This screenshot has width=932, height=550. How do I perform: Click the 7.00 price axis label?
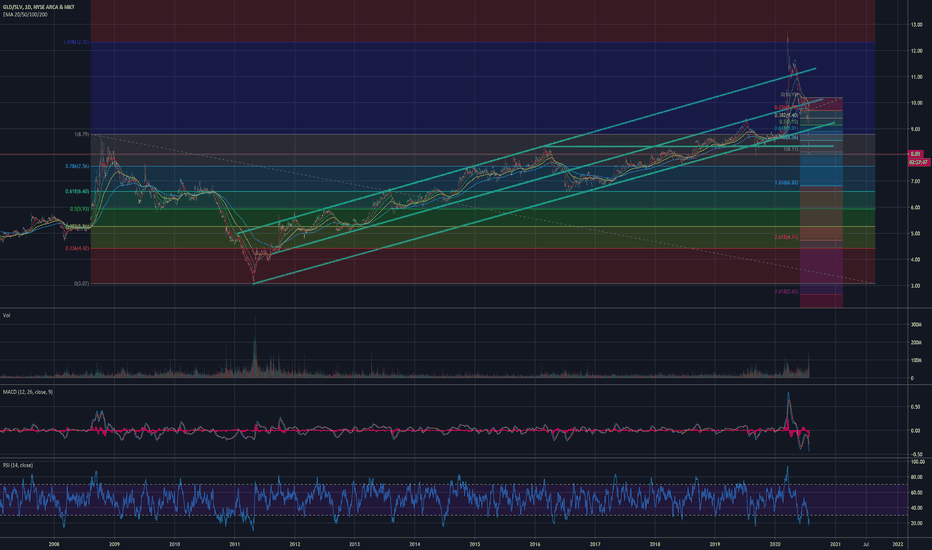point(916,181)
